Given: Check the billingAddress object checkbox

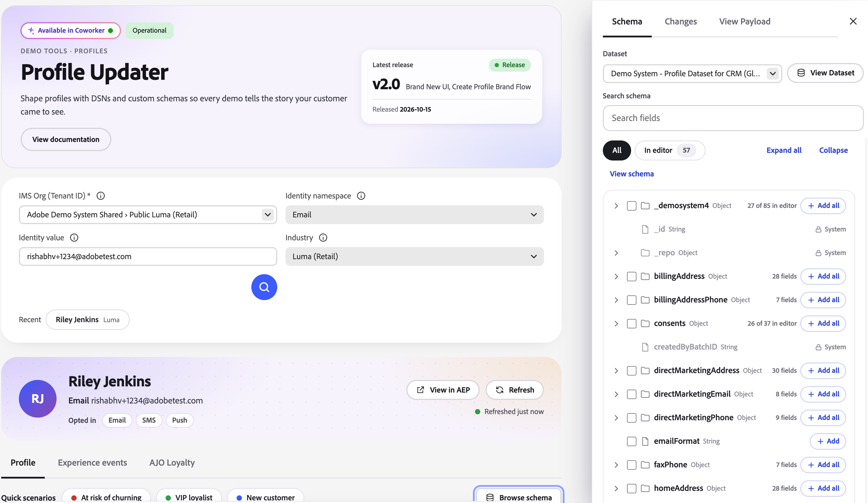Looking at the screenshot, I should coord(631,277).
